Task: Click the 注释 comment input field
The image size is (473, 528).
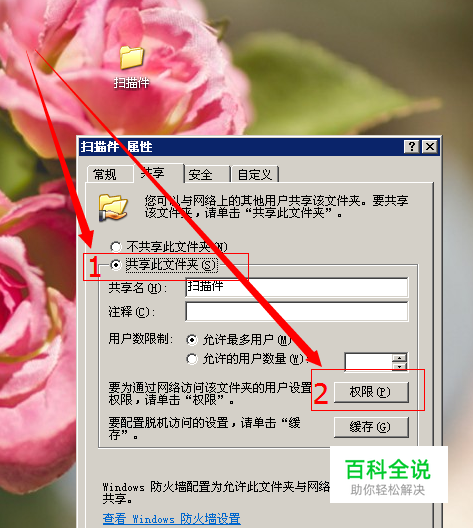Action: tap(297, 311)
